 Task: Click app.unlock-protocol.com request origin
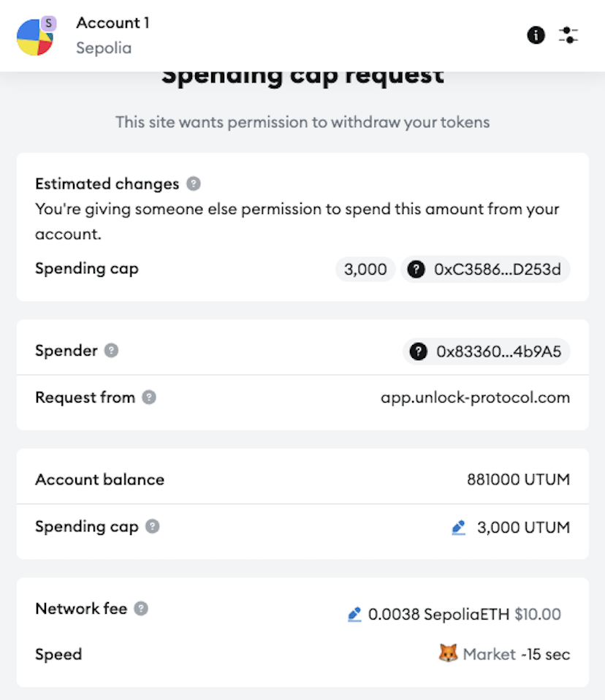click(x=475, y=397)
